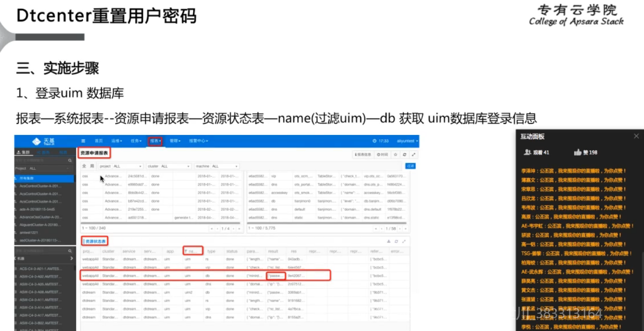Open the 任务 dropdown menu
The image size is (644, 331).
click(x=136, y=141)
